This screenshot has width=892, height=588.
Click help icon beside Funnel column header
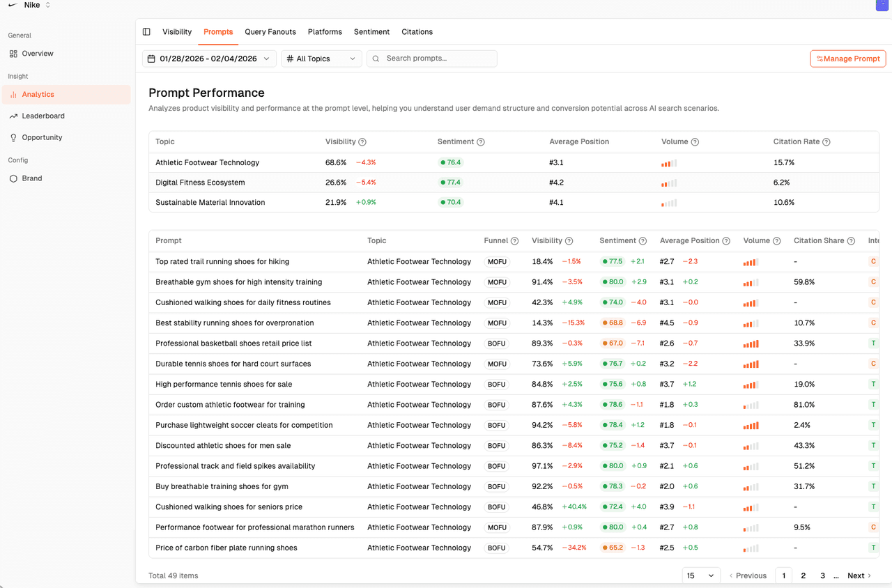514,241
